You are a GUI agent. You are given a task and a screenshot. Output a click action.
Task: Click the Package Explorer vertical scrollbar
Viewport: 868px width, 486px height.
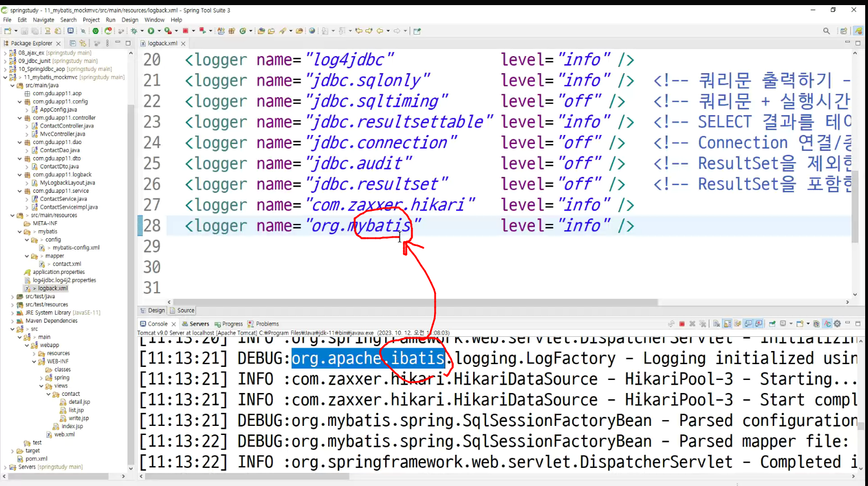(x=131, y=284)
